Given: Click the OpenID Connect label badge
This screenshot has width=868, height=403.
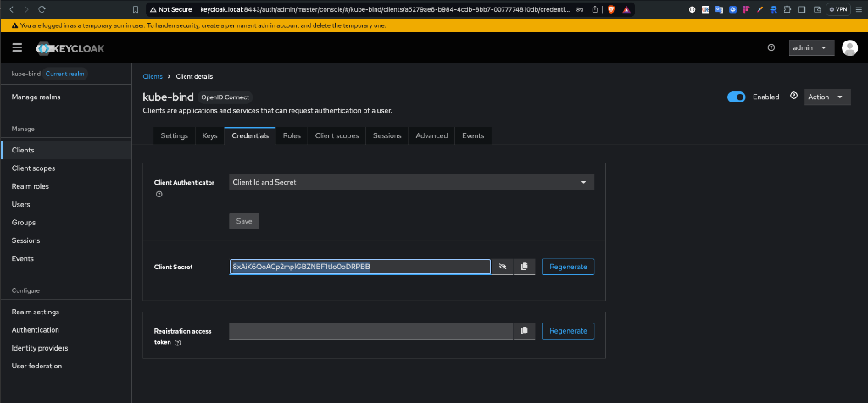Looking at the screenshot, I should [225, 97].
